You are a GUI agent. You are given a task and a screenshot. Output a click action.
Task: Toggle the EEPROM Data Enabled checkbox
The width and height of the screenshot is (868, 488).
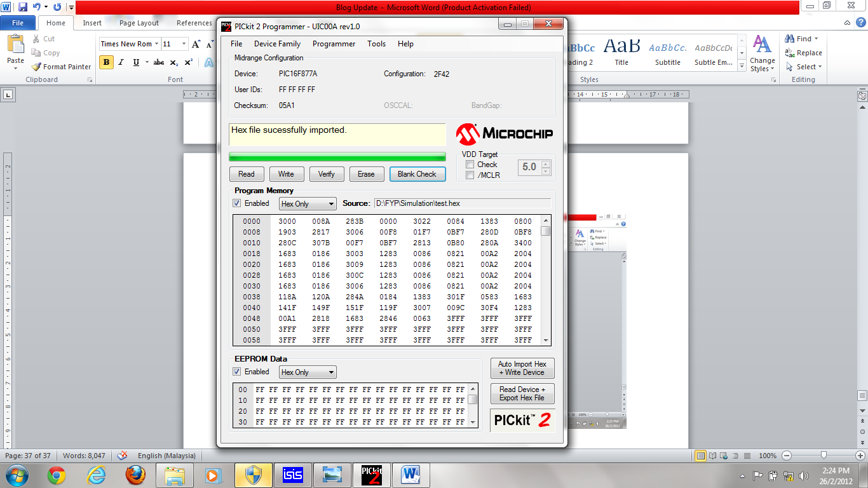click(237, 372)
